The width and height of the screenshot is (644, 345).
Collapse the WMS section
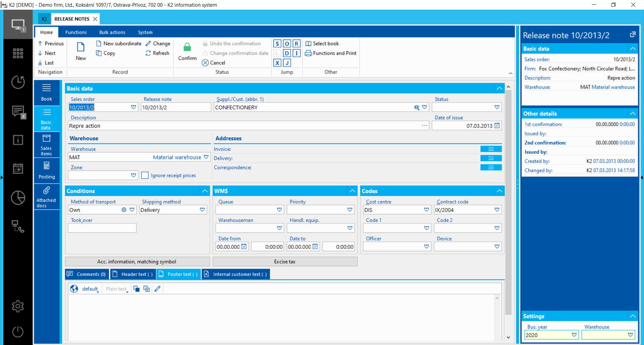tap(352, 191)
